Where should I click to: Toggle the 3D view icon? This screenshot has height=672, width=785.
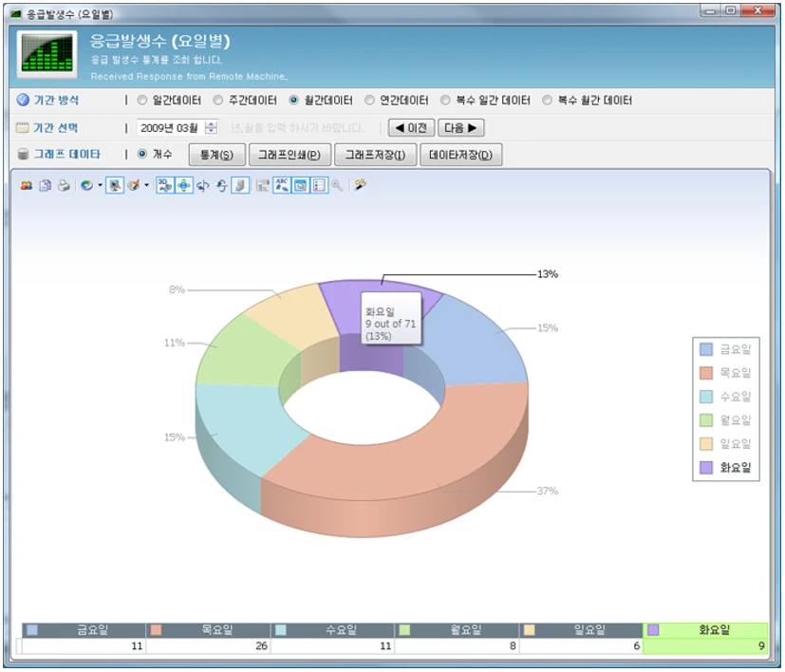pos(165,186)
